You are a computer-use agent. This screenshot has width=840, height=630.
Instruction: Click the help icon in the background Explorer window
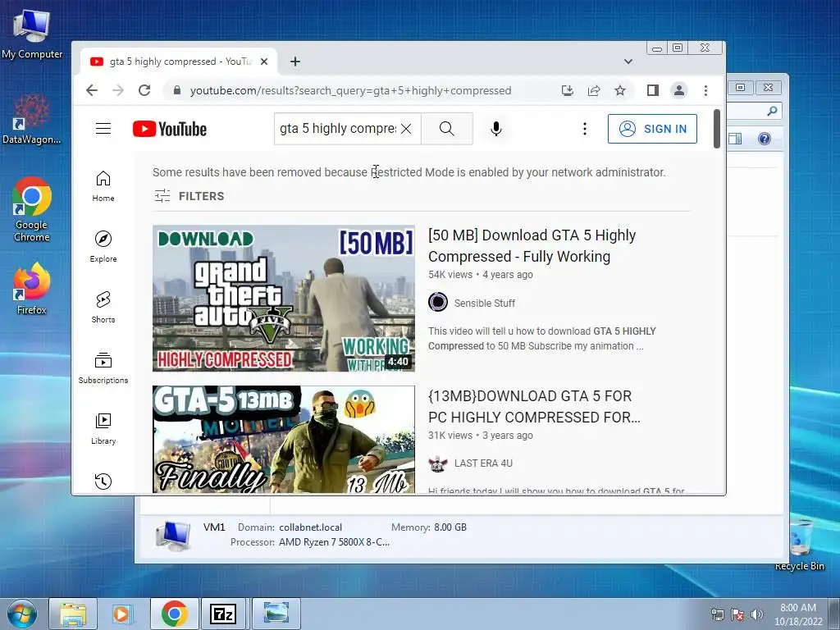pyautogui.click(x=764, y=139)
